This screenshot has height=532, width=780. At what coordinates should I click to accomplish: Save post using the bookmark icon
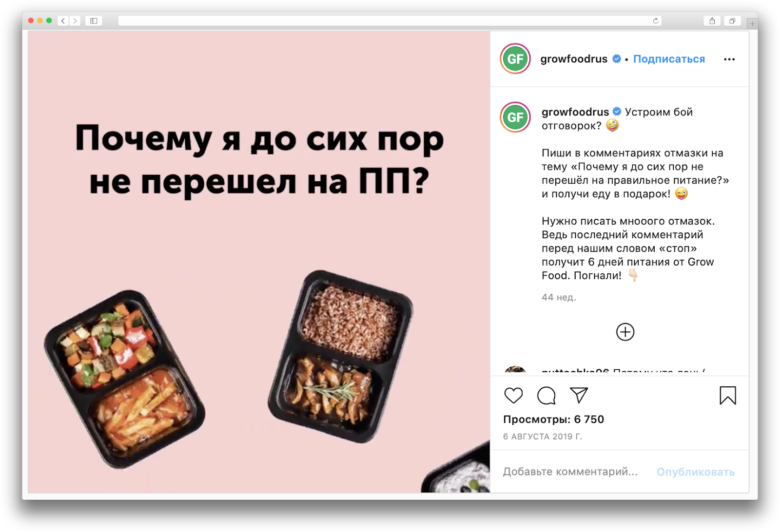[x=727, y=395]
